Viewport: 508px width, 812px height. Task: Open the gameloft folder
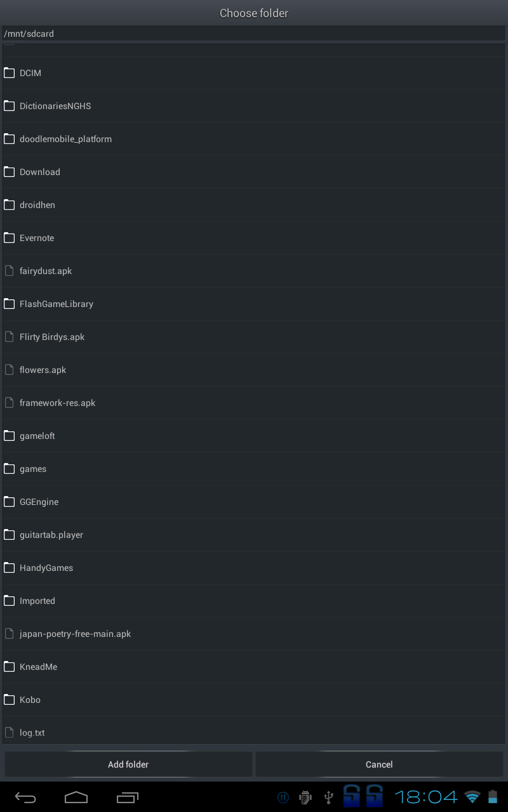click(37, 436)
